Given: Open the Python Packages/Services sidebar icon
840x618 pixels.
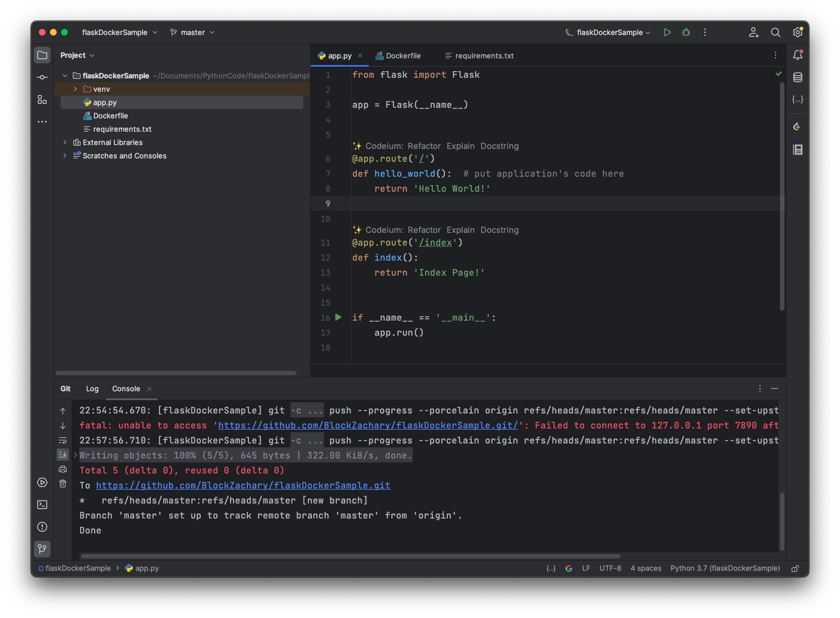Looking at the screenshot, I should pos(42,482).
